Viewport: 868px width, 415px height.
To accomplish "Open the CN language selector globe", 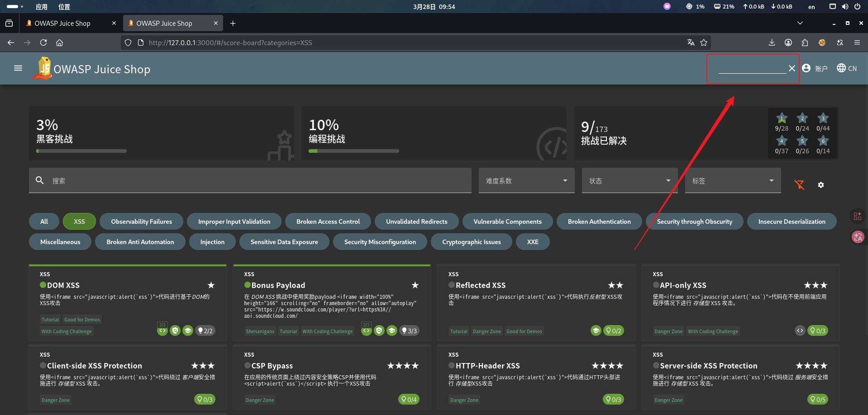I will 847,68.
